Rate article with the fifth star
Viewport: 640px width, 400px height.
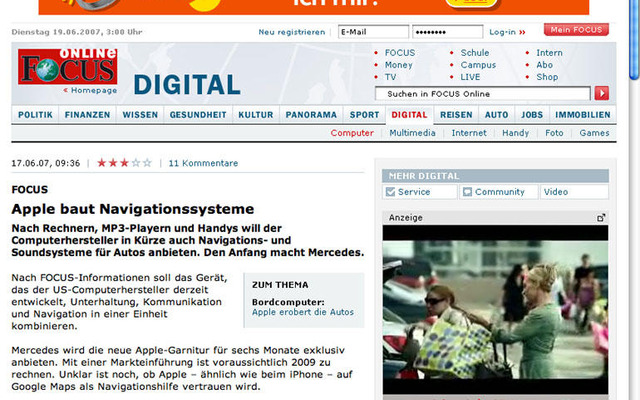point(147,163)
